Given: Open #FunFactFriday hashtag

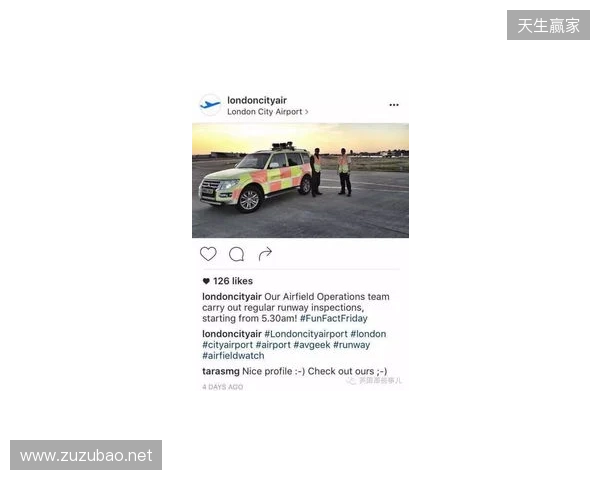Looking at the screenshot, I should click(x=334, y=318).
